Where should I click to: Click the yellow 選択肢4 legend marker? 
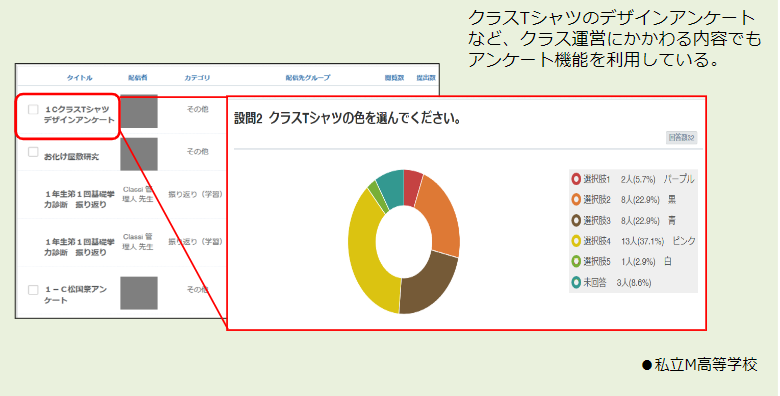click(x=576, y=241)
